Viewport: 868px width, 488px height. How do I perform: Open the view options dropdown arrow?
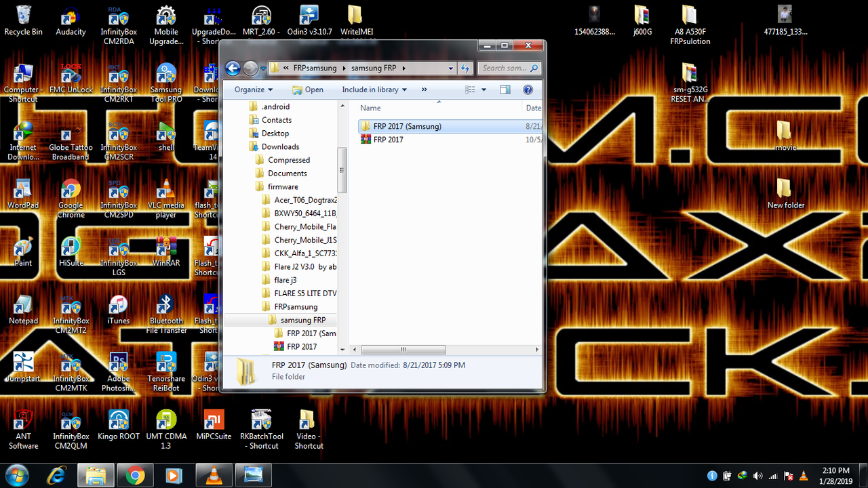[484, 89]
